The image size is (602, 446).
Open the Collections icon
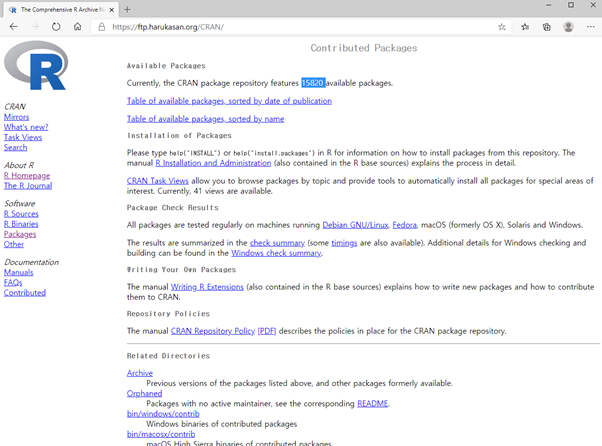[x=546, y=27]
